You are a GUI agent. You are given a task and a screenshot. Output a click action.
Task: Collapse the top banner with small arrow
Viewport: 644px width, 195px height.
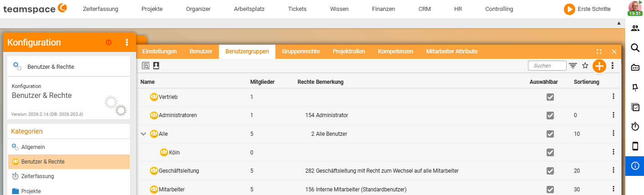click(619, 23)
